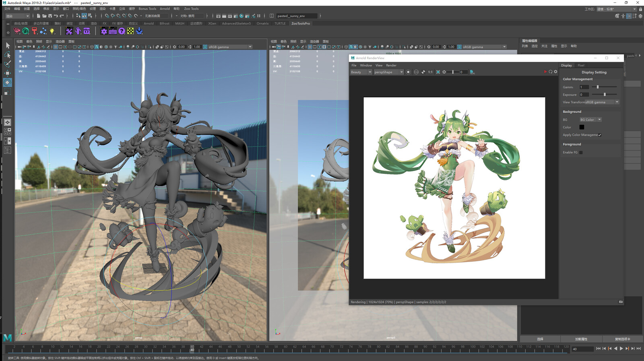Open right viewport sRGB gamma dropdown
Viewport: 644px width, 361px height.
[484, 47]
